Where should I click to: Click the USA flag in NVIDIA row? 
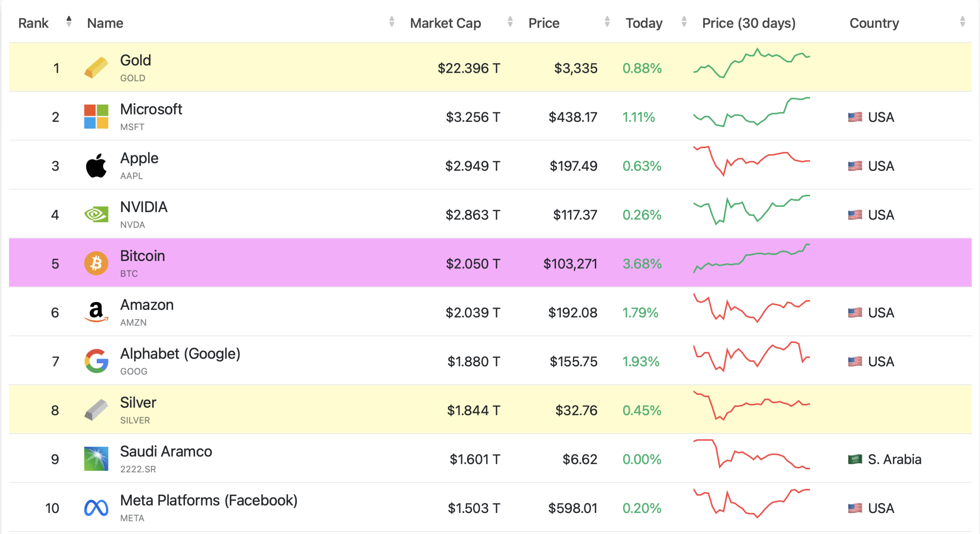(x=855, y=215)
